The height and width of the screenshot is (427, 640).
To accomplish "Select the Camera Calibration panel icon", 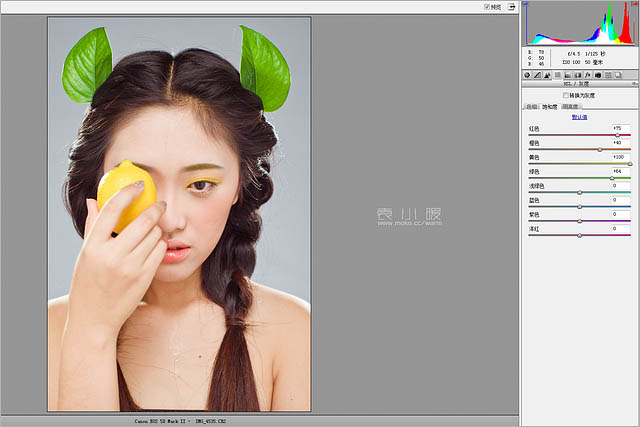I will [x=598, y=75].
